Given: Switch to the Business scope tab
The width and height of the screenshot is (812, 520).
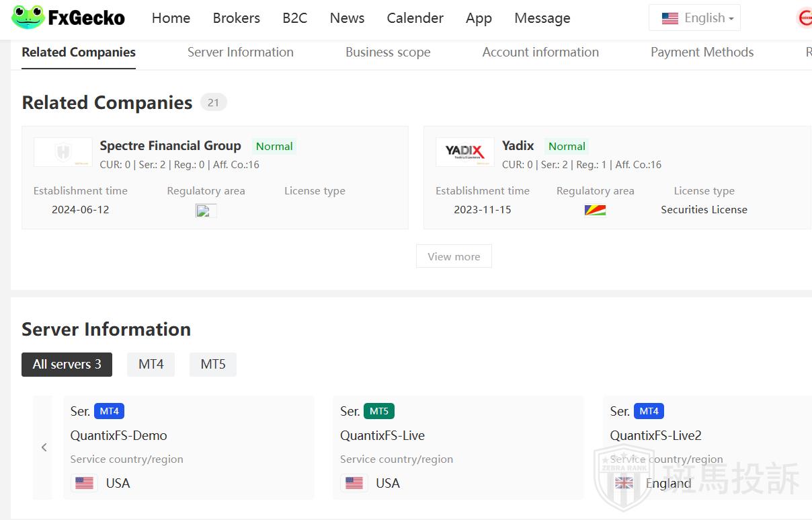Looking at the screenshot, I should pyautogui.click(x=387, y=52).
